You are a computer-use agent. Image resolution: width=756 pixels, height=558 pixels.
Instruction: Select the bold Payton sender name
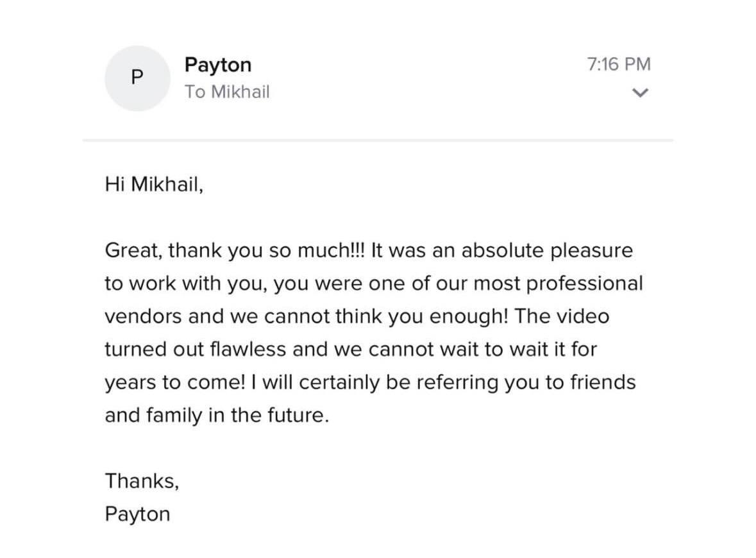click(218, 65)
